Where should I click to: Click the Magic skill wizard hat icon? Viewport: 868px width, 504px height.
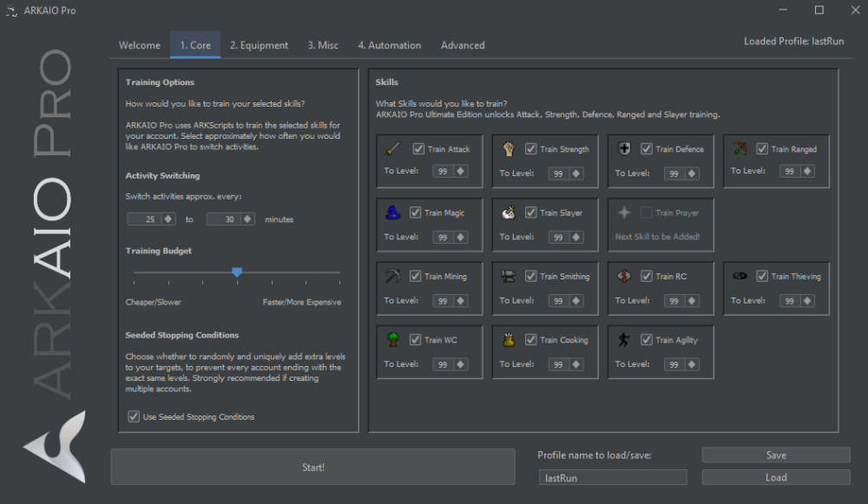coord(392,213)
